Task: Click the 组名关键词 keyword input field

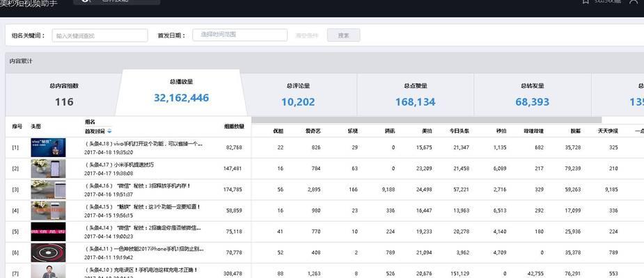Action: 100,35
